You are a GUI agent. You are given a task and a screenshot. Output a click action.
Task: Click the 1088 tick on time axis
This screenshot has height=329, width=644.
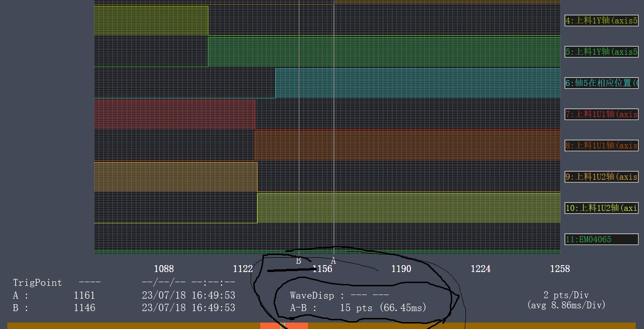pyautogui.click(x=164, y=269)
